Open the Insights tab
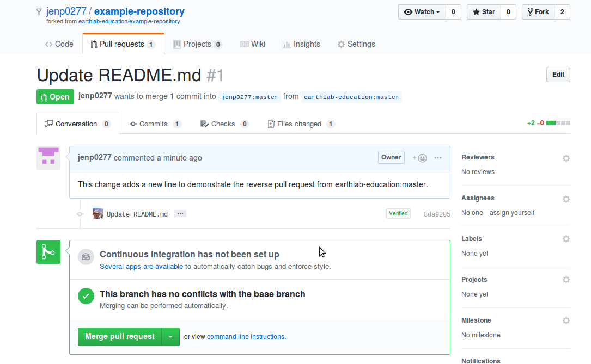Screen dimensions: 591x364 (302, 44)
